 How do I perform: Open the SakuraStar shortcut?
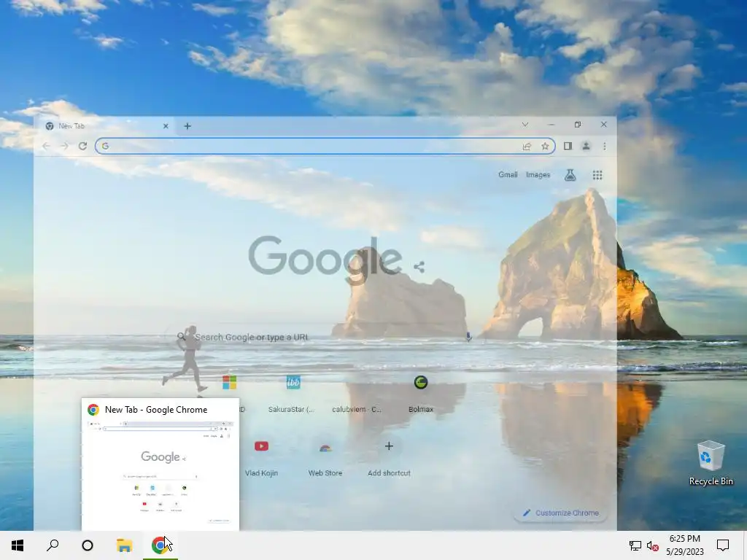point(293,393)
